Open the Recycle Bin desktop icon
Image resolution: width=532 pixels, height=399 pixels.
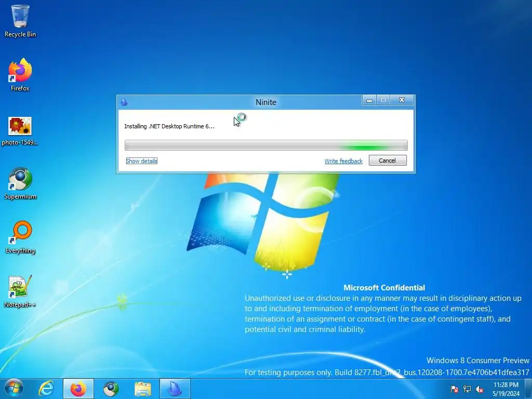[20, 21]
